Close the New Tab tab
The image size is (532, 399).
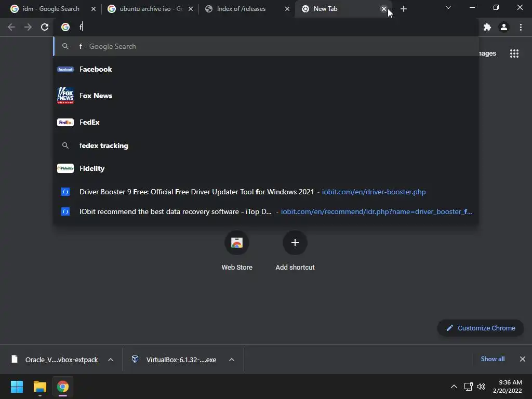[x=384, y=9]
